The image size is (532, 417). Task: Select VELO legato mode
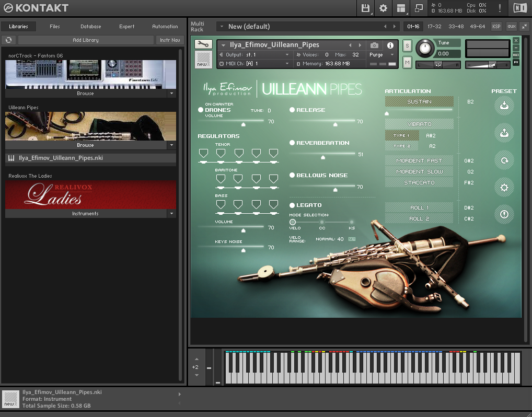(x=293, y=222)
